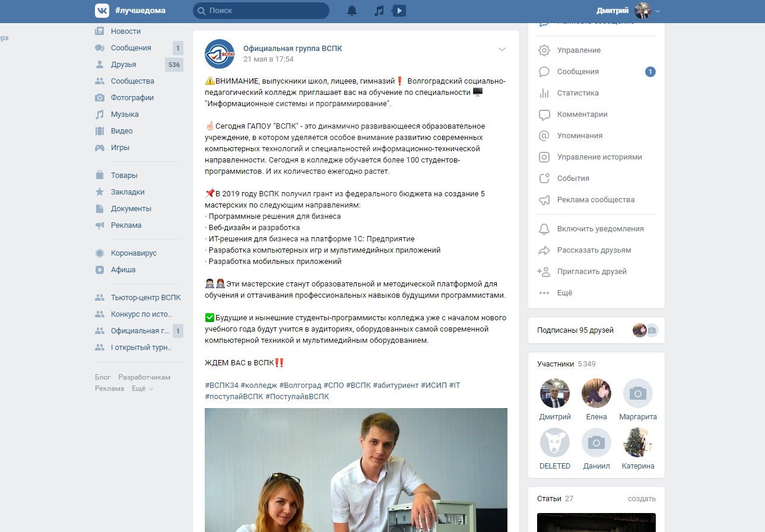Open the post photo of two students
765x532 pixels.
click(x=356, y=470)
